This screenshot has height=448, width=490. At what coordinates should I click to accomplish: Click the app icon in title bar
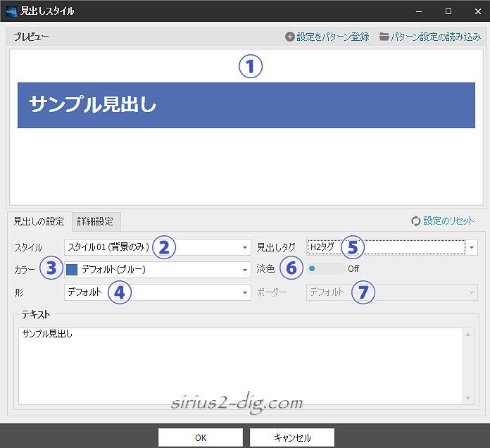pyautogui.click(x=11, y=11)
